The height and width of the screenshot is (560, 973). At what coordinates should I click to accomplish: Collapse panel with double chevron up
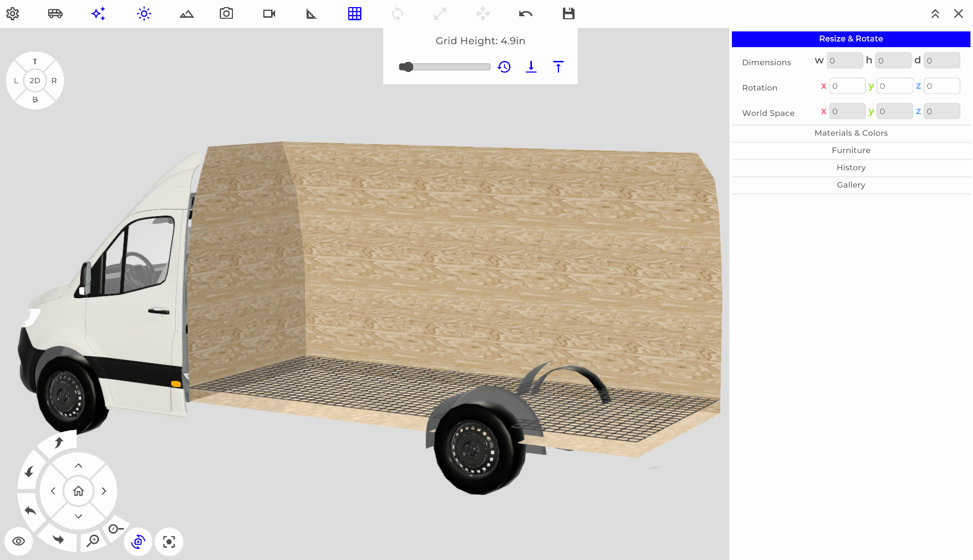point(935,14)
